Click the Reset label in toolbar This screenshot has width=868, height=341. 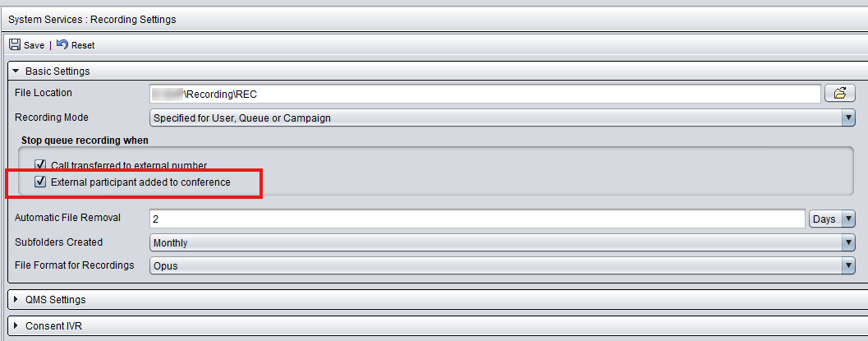point(83,45)
